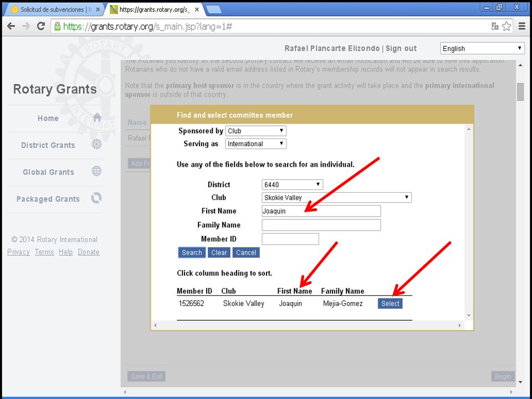Open the Home menu item
The width and height of the screenshot is (532, 399).
pyautogui.click(x=48, y=119)
